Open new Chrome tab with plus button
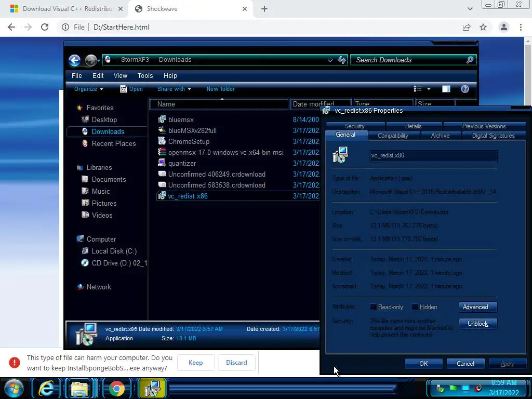The width and height of the screenshot is (532, 399). pyautogui.click(x=264, y=9)
